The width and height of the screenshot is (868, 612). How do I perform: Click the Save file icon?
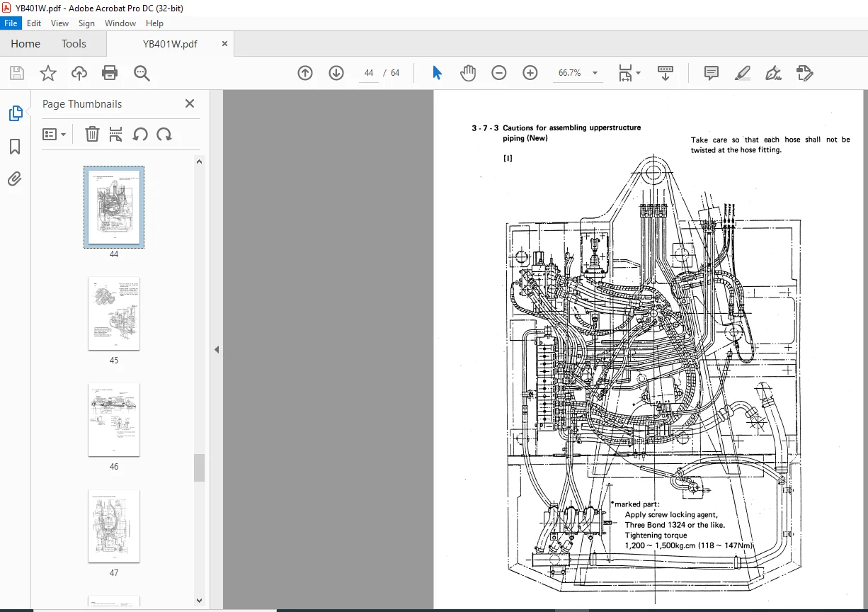(x=17, y=73)
